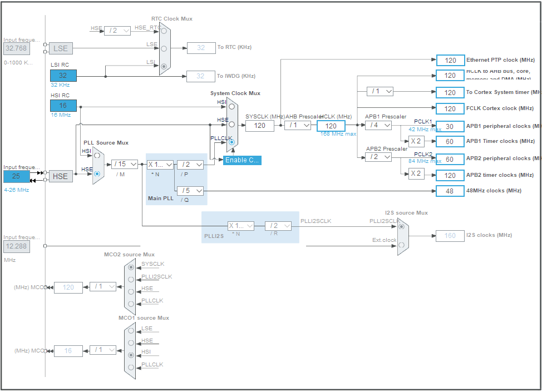Click the To IWDG (KHz) value box
Screen dimensions: 542x392
pos(201,76)
